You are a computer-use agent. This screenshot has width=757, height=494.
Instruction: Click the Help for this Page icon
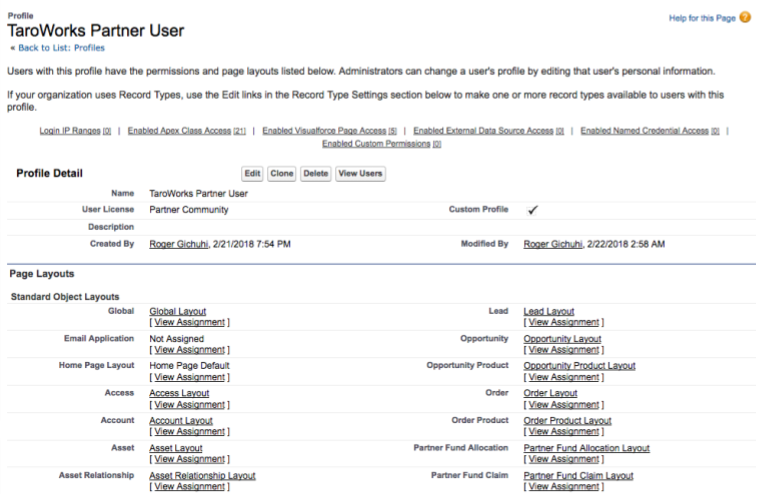744,18
